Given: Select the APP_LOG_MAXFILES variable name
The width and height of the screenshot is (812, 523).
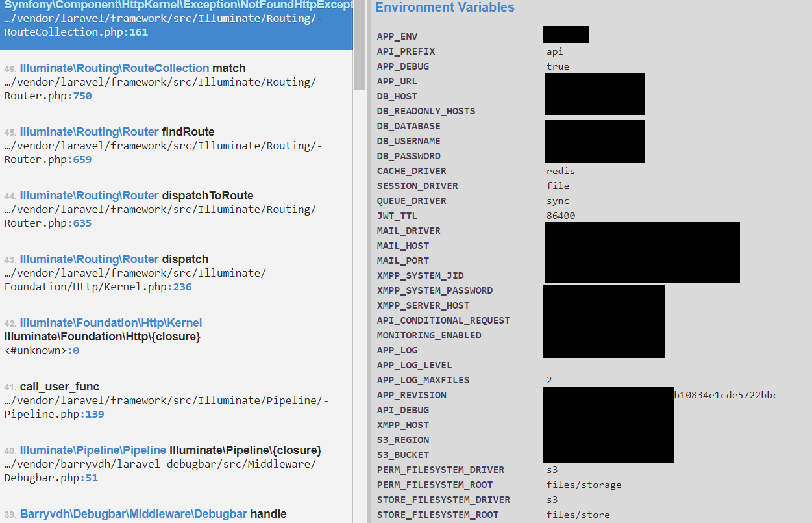Looking at the screenshot, I should (423, 380).
